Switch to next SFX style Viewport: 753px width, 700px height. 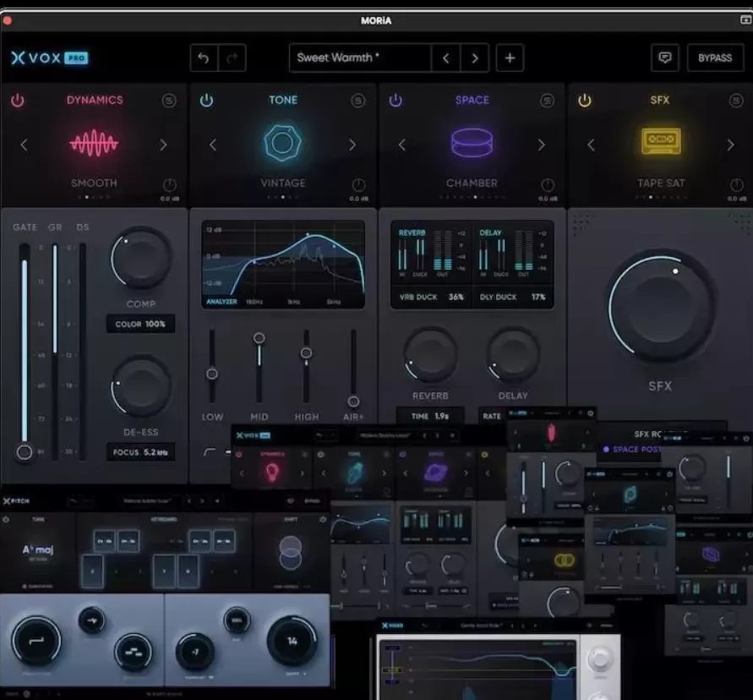730,145
